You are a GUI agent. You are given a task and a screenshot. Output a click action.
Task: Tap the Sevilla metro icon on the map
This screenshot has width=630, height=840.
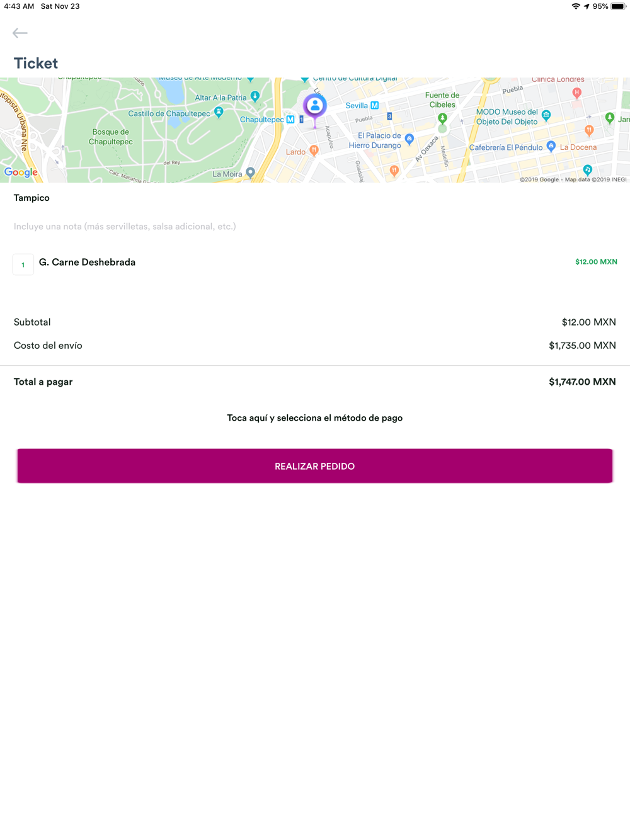pos(375,105)
